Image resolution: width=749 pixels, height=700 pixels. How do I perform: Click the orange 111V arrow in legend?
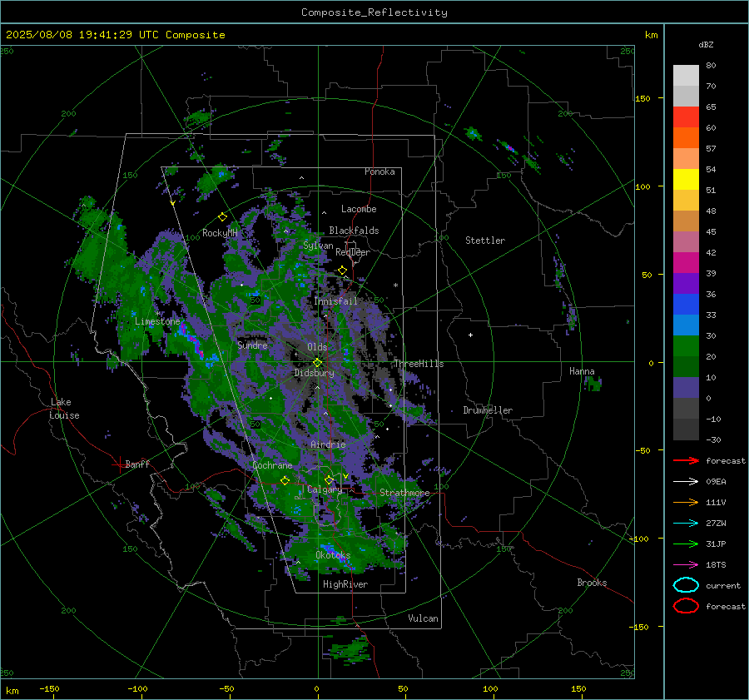pyautogui.click(x=686, y=502)
